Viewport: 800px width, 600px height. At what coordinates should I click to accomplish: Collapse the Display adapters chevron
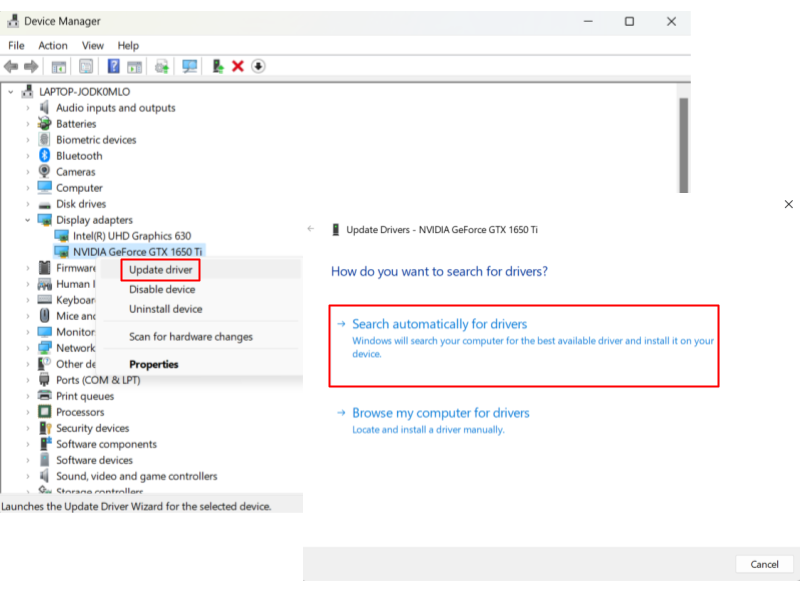click(x=28, y=220)
